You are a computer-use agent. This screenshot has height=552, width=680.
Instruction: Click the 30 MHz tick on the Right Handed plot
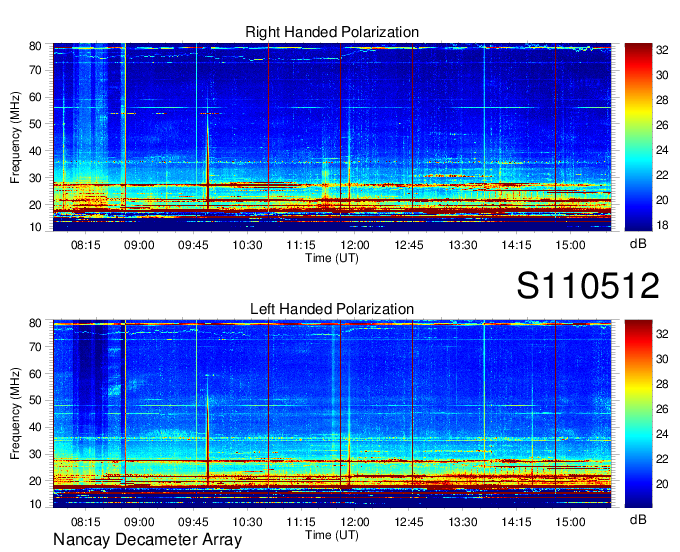(x=35, y=178)
